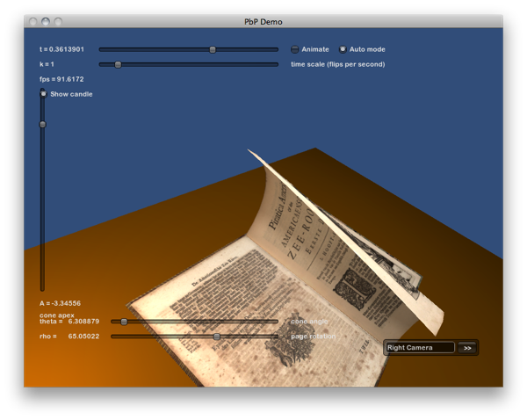Click the page rotation rho slider handle
The height and width of the screenshot is (420, 527).
point(217,337)
